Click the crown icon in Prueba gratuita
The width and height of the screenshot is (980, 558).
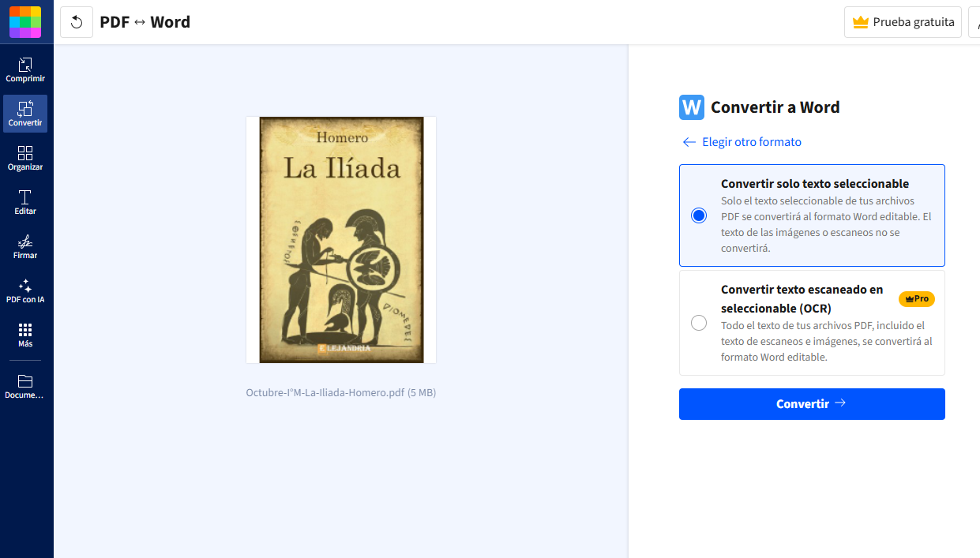[860, 22]
